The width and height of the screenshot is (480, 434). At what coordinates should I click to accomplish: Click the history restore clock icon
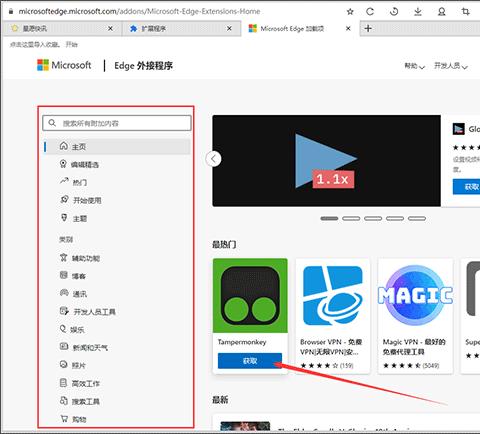click(394, 12)
